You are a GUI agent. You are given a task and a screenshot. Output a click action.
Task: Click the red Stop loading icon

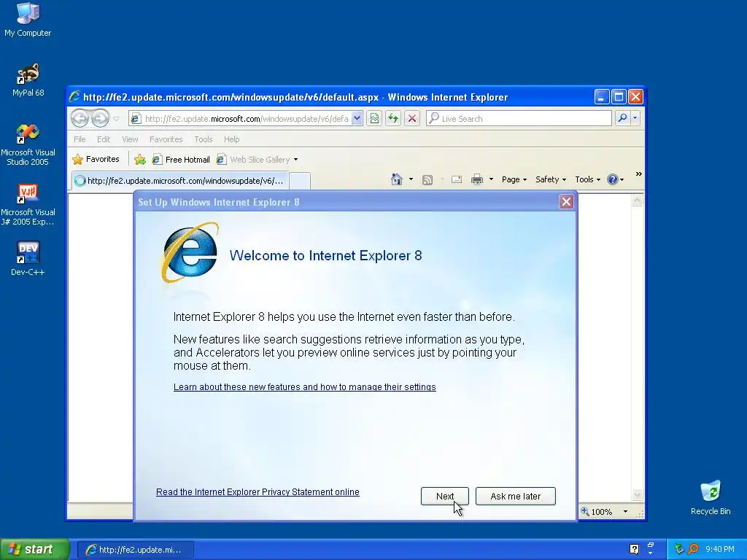pos(412,119)
